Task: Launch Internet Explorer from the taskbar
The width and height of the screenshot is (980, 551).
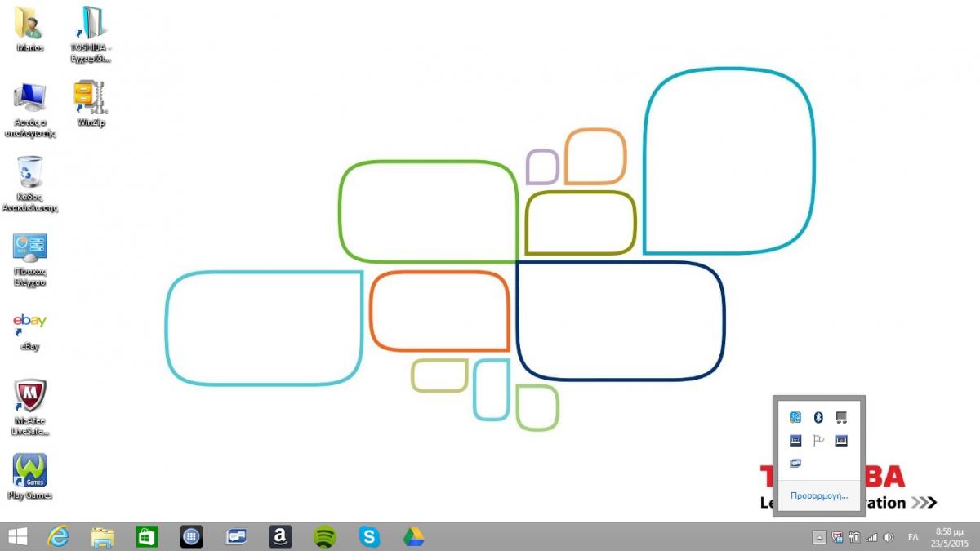Action: pos(58,536)
